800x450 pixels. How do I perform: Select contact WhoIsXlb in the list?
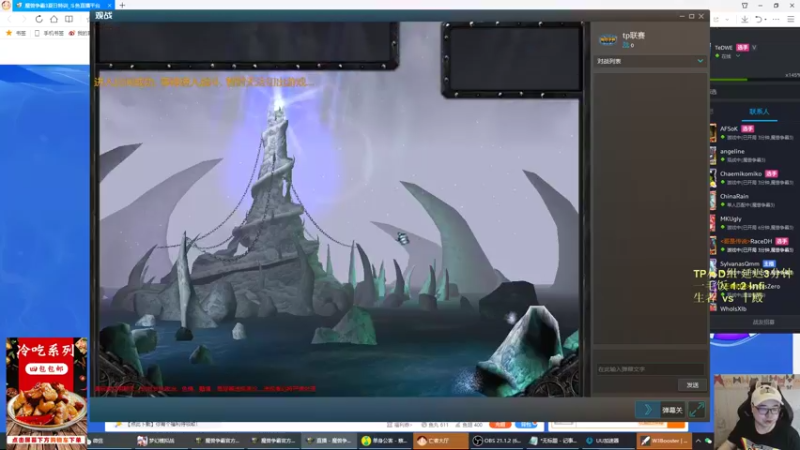click(x=753, y=308)
